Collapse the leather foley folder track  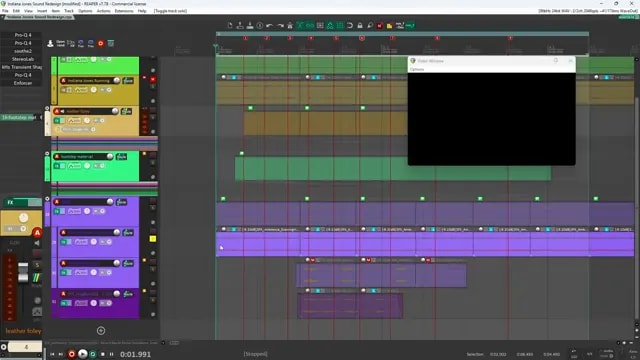[47, 109]
